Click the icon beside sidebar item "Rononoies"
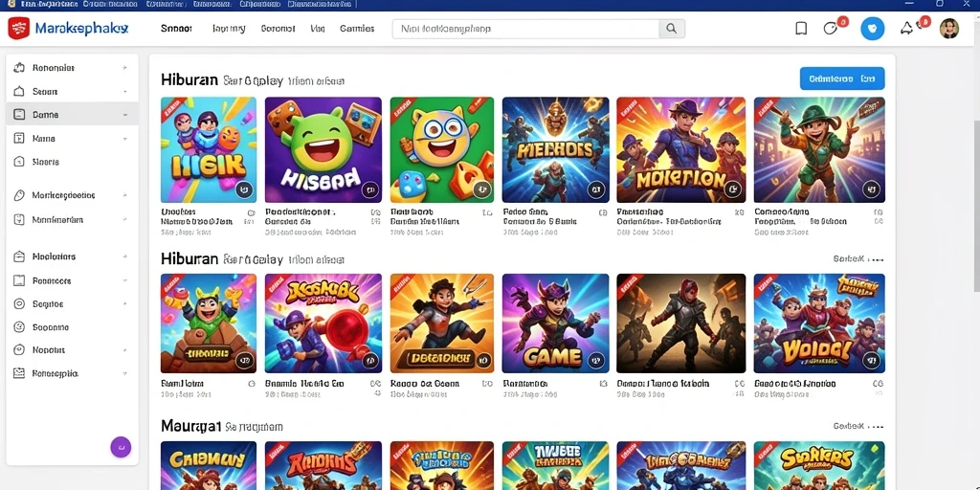Screen dimensions: 980x490 (x=19, y=68)
